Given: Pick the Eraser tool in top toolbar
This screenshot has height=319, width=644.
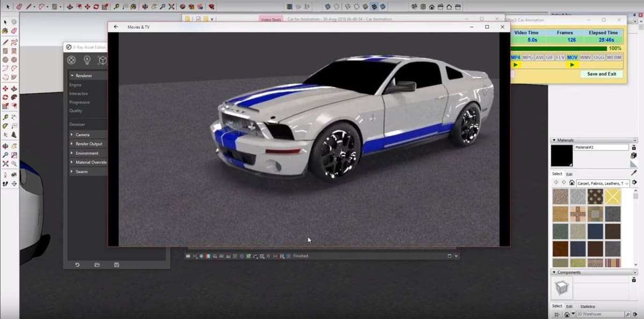Looking at the screenshot, I should pos(19,7).
